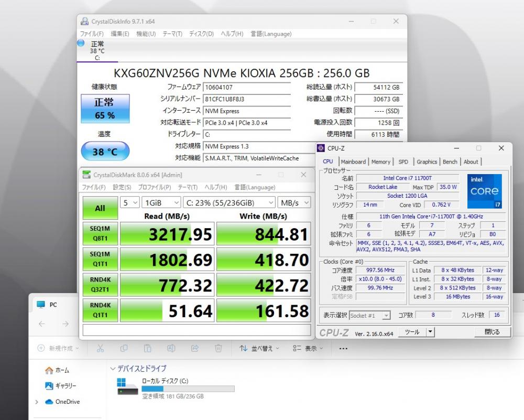Open the test size dropdown showing 1GiB
This screenshot has width=524, height=420.
[x=161, y=202]
